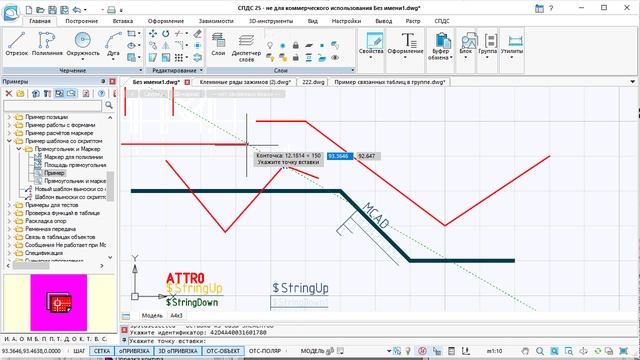Viewport: 640px width, 360px height.
Task: Select Модель layout tab
Action: click(x=152, y=316)
